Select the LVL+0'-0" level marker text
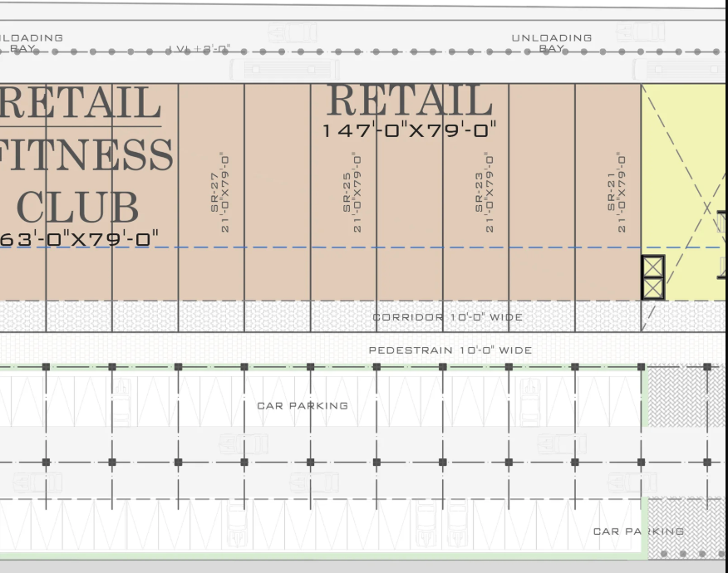The image size is (728, 573). tap(199, 50)
